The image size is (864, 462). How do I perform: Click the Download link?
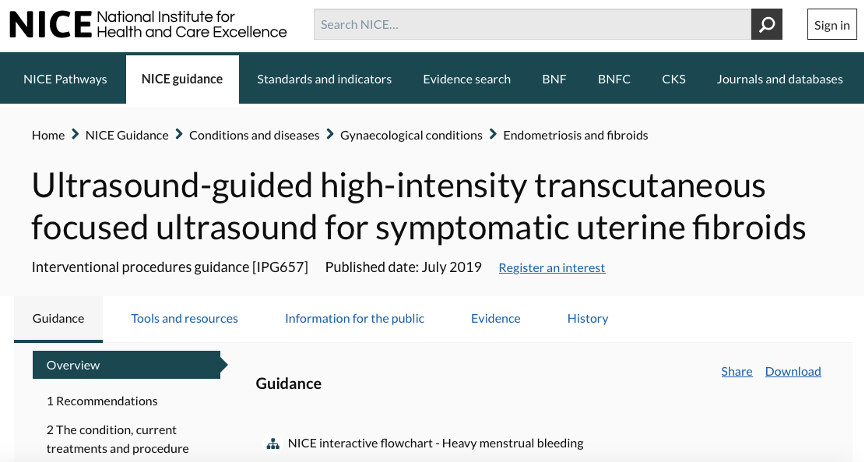(x=793, y=371)
